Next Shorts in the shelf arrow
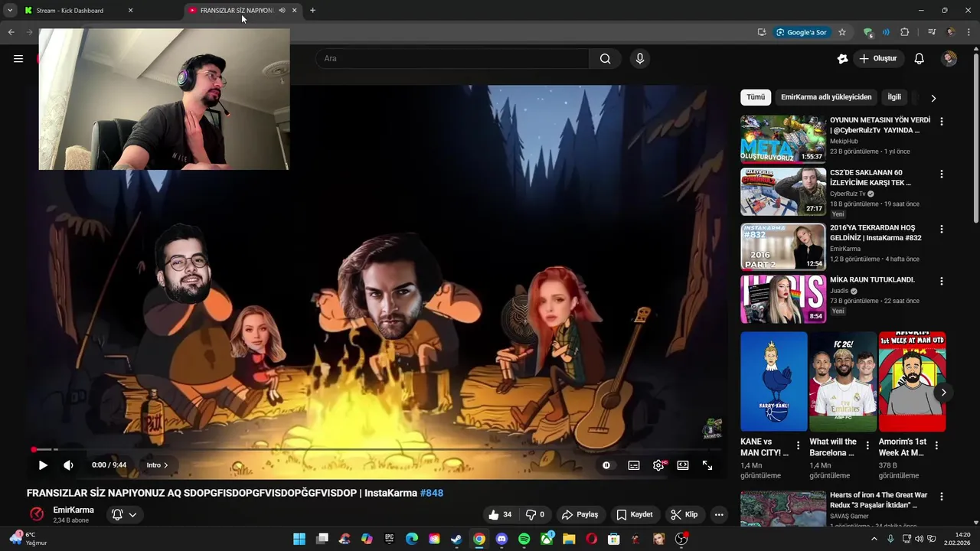The width and height of the screenshot is (980, 551). (943, 392)
